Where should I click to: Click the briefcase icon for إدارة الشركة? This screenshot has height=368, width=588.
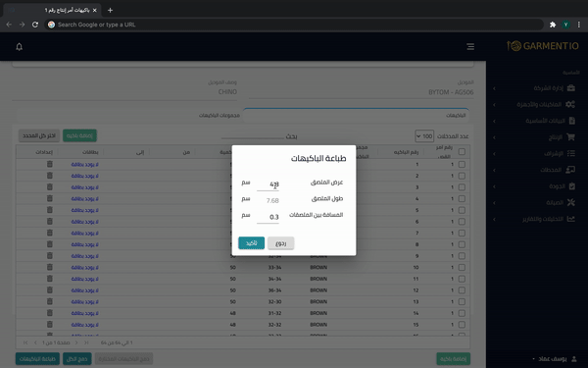click(570, 88)
